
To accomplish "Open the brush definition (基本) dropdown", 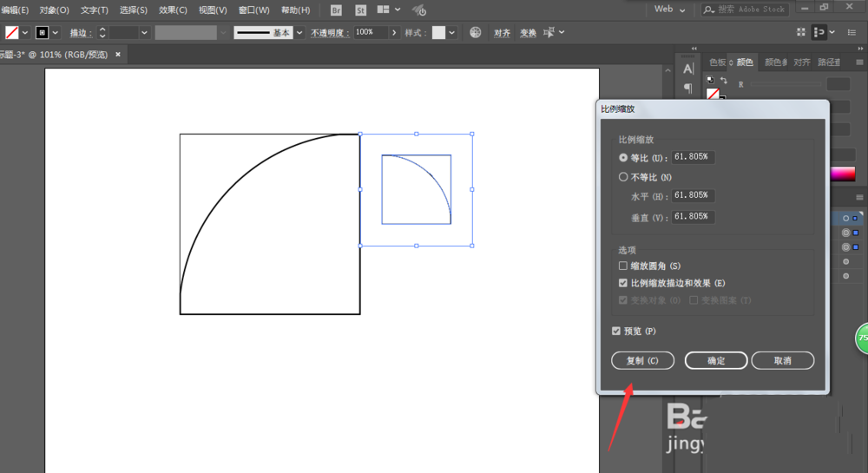I will coord(299,33).
